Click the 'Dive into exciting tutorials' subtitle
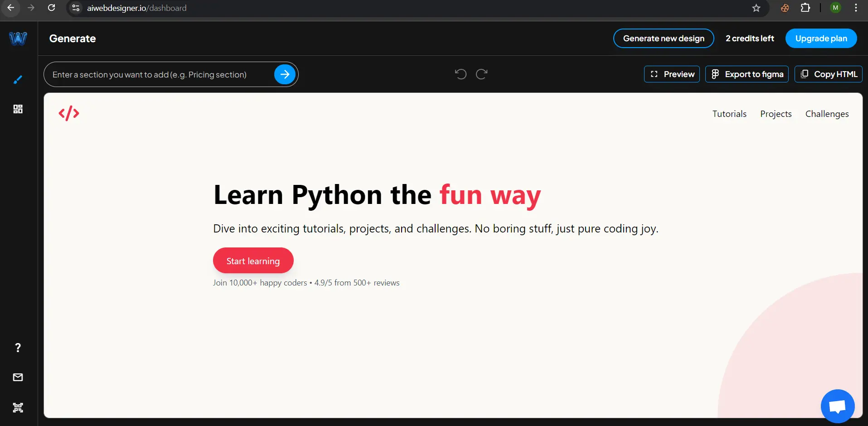This screenshot has width=868, height=426. 436,229
